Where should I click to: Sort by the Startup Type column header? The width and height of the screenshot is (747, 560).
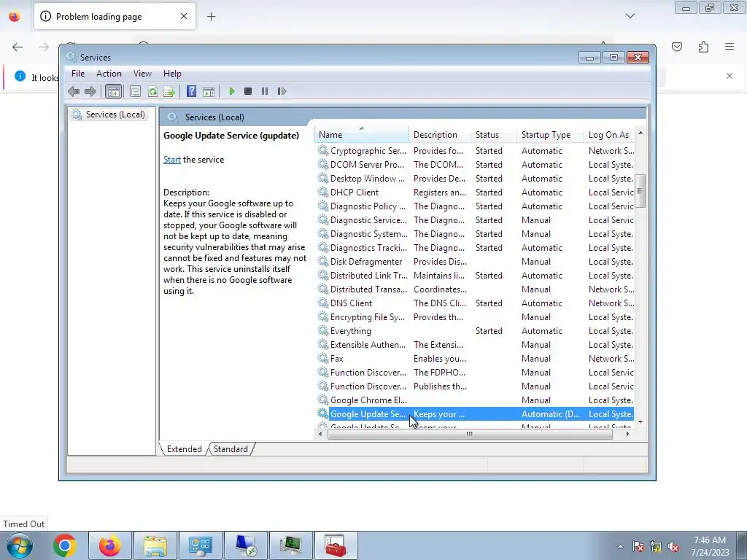coord(550,135)
